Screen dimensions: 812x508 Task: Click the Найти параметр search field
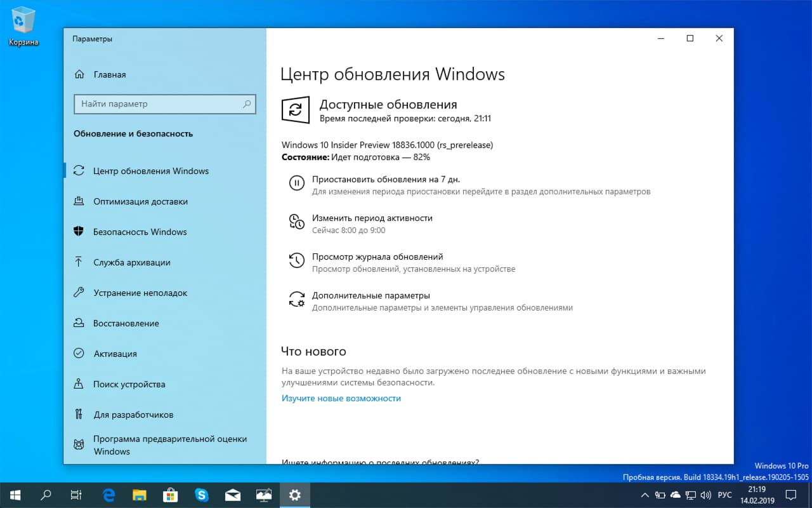[165, 104]
